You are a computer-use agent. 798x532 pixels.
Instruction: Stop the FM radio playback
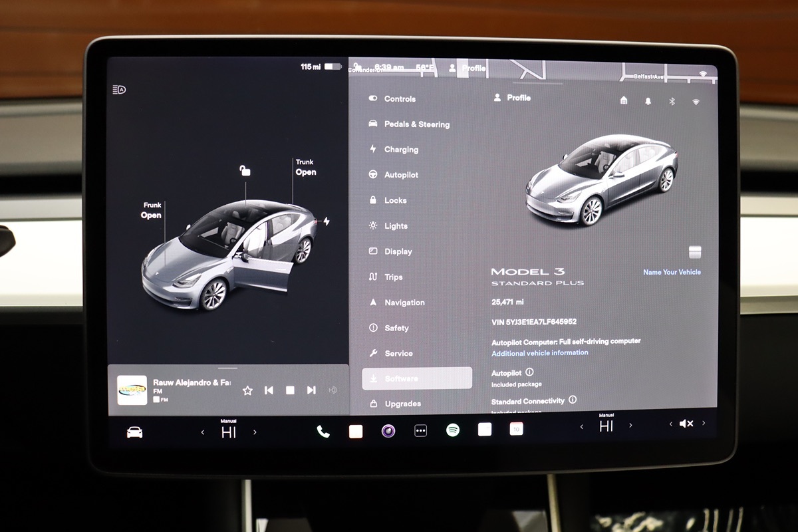(290, 390)
